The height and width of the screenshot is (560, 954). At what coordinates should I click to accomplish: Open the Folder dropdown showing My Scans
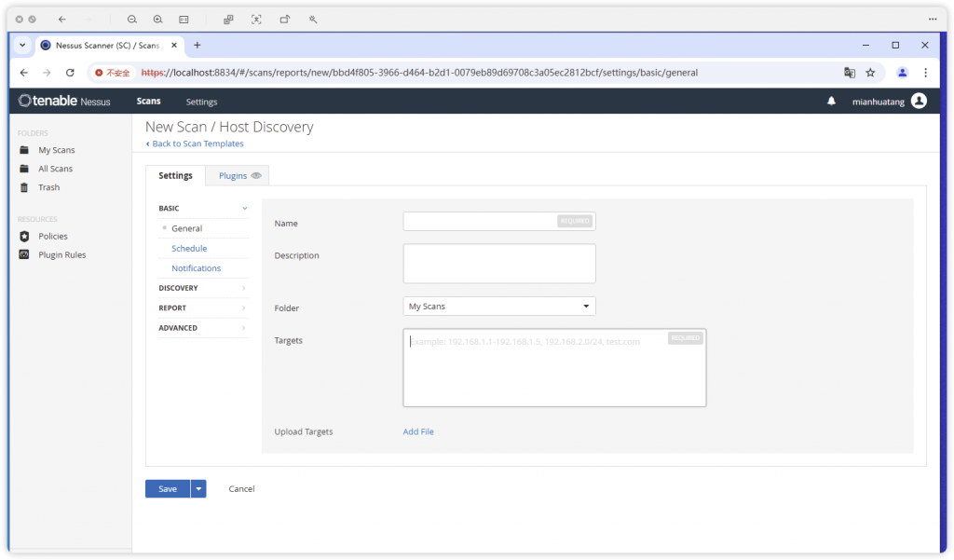(498, 306)
